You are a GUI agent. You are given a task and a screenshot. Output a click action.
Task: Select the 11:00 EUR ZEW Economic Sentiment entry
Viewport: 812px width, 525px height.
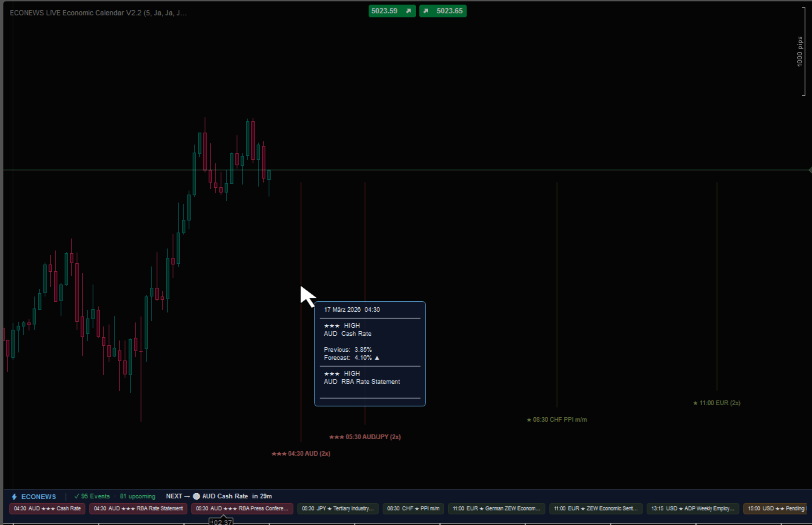pyautogui.click(x=595, y=508)
